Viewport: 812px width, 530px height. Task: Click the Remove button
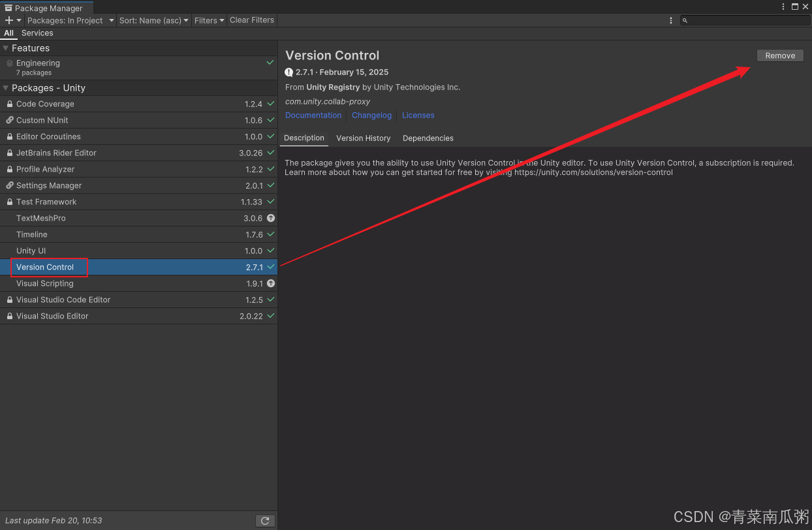point(780,55)
